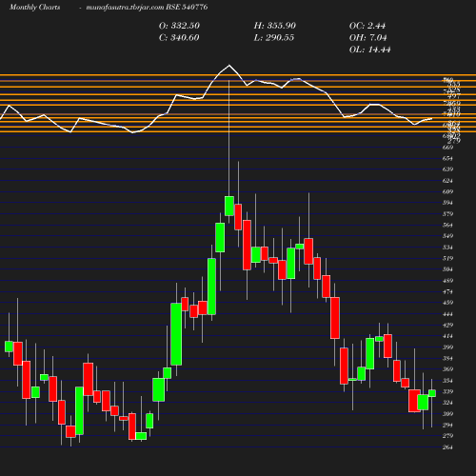This screenshot has width=476, height=476.
Task: Click the 'OH: 7.04' reading
Action: click(x=368, y=38)
